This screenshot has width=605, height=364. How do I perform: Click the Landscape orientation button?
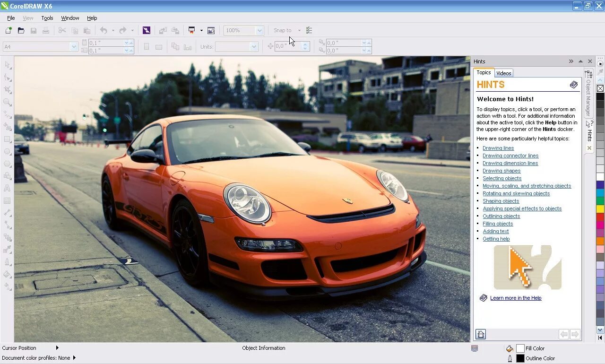[x=159, y=46]
